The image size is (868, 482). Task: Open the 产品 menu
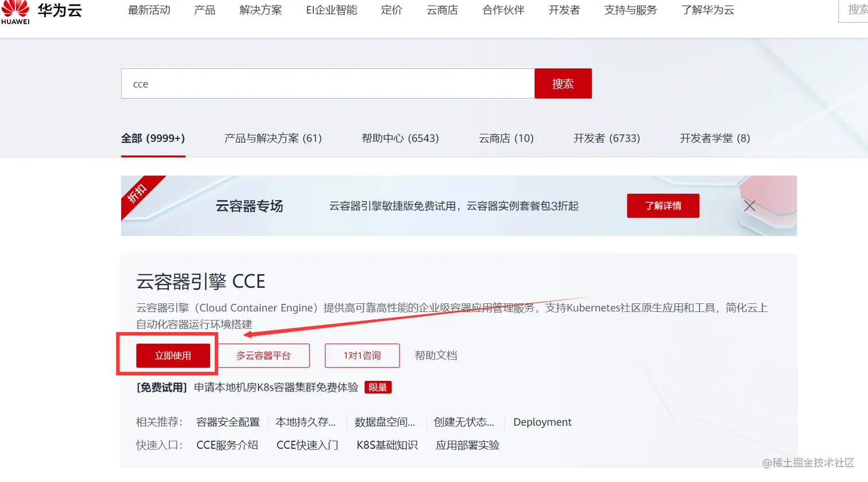(x=205, y=10)
